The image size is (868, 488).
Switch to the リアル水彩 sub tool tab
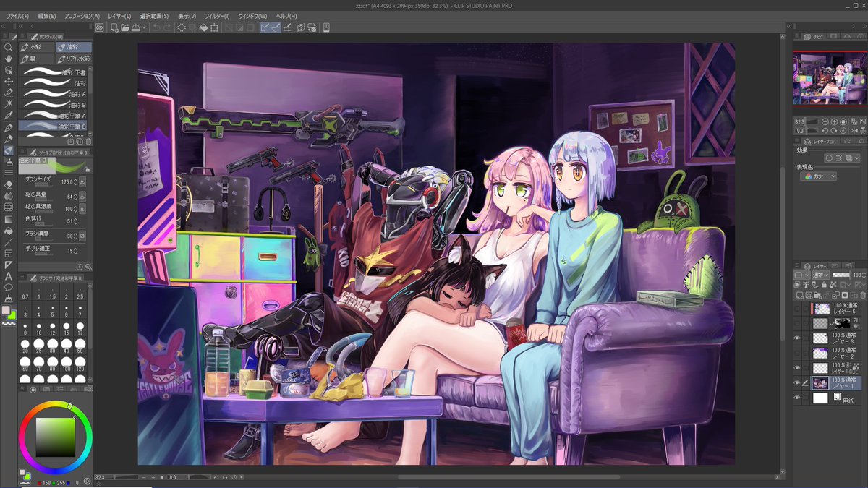pyautogui.click(x=74, y=59)
